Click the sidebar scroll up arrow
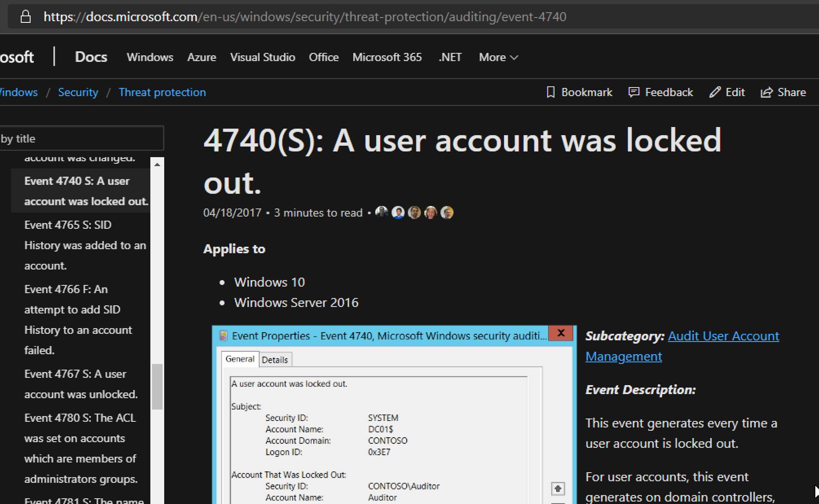 157,164
